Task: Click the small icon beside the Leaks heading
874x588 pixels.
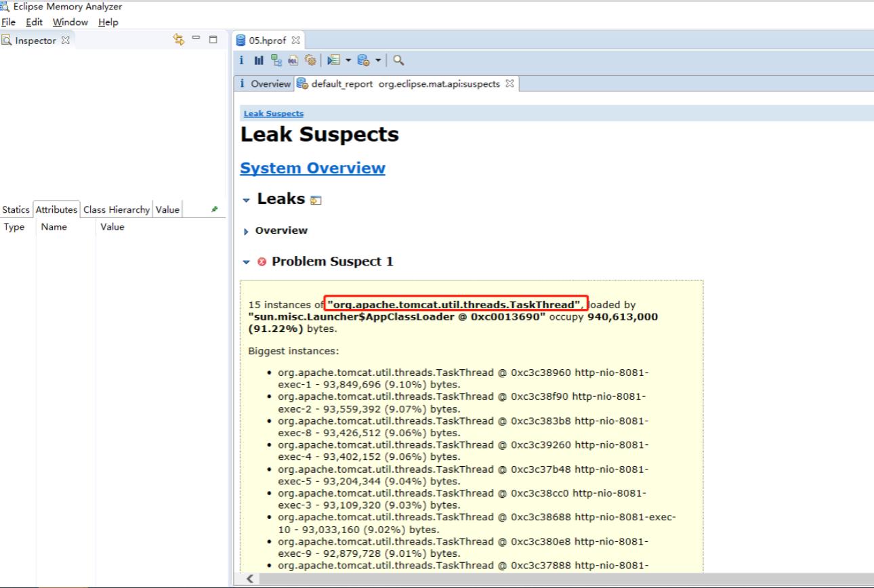Action: [x=315, y=200]
